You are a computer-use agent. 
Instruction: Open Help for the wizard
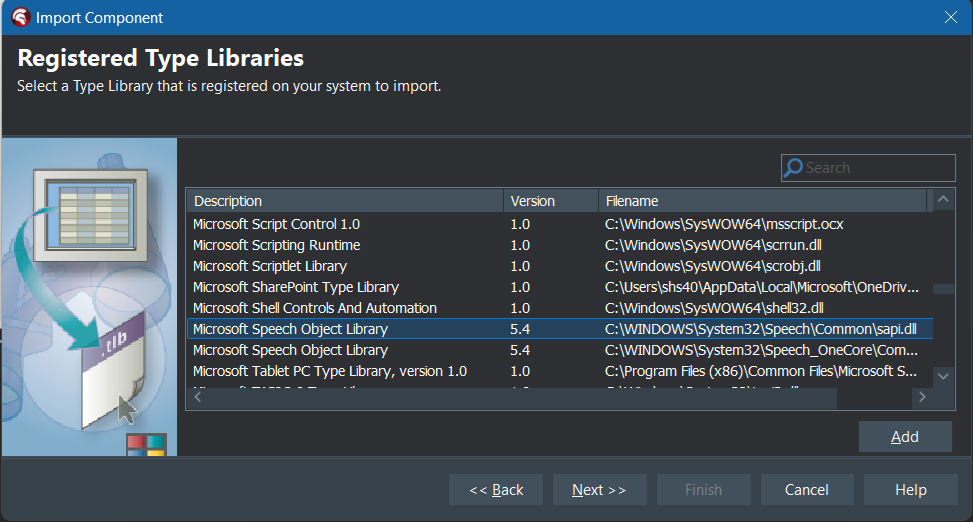pos(910,490)
